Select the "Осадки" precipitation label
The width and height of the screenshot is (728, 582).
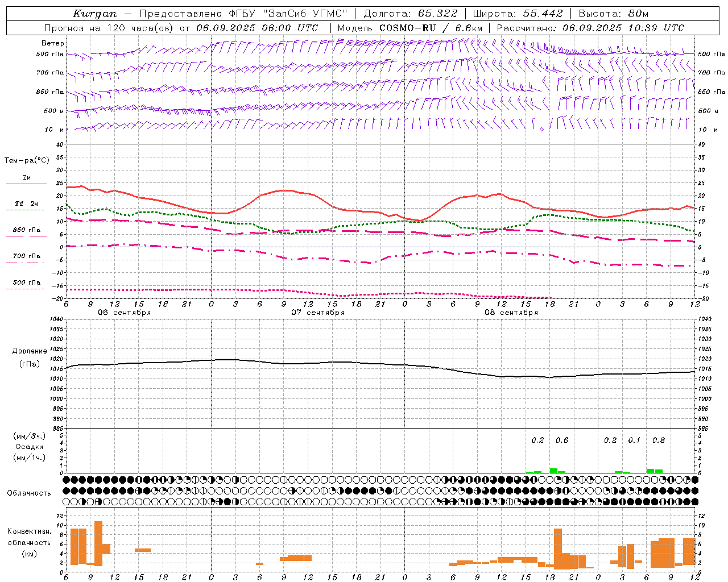pos(29,447)
